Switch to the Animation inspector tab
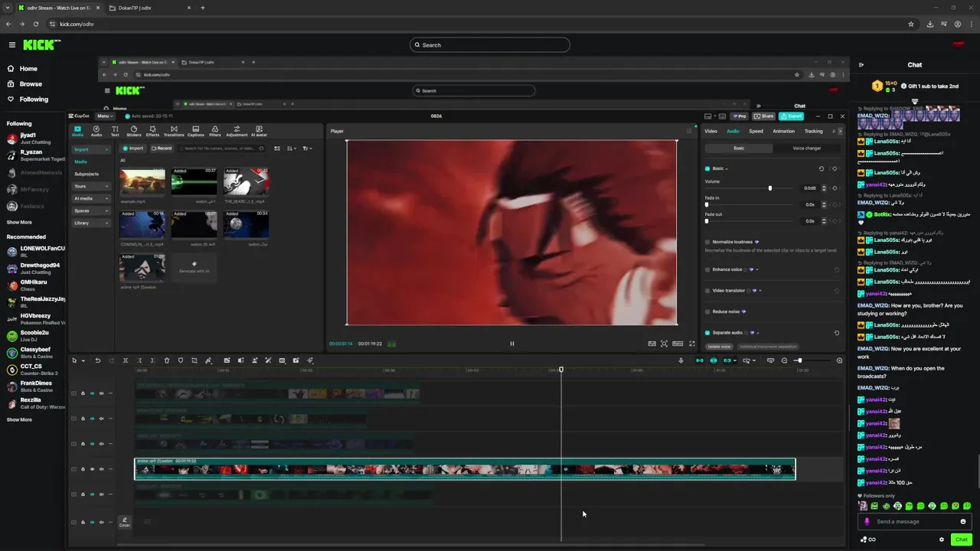The width and height of the screenshot is (980, 551). [x=783, y=131]
